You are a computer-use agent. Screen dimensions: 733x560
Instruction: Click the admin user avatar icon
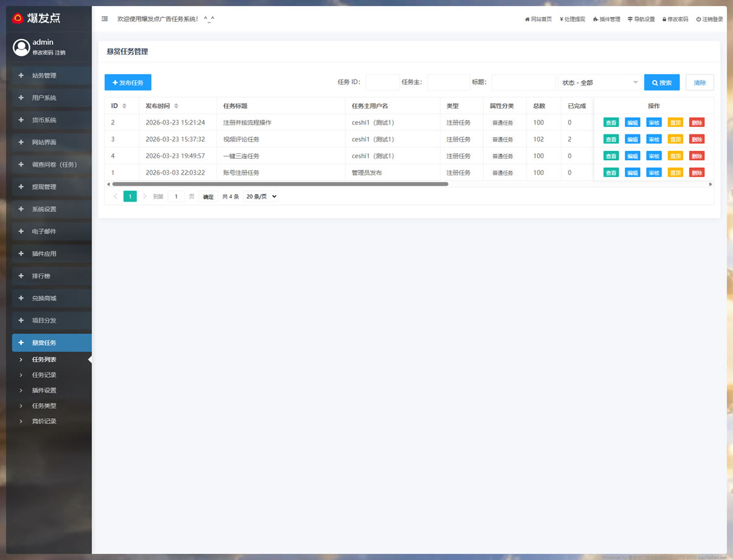pyautogui.click(x=21, y=47)
